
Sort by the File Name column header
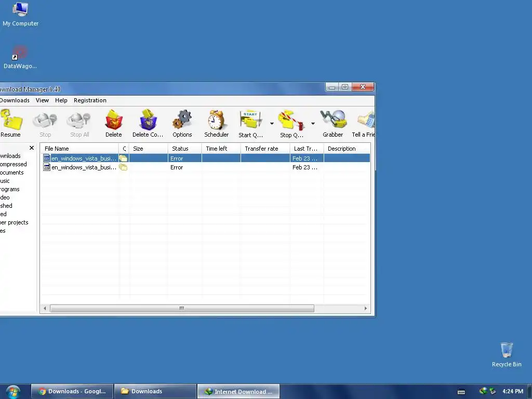pyautogui.click(x=79, y=149)
